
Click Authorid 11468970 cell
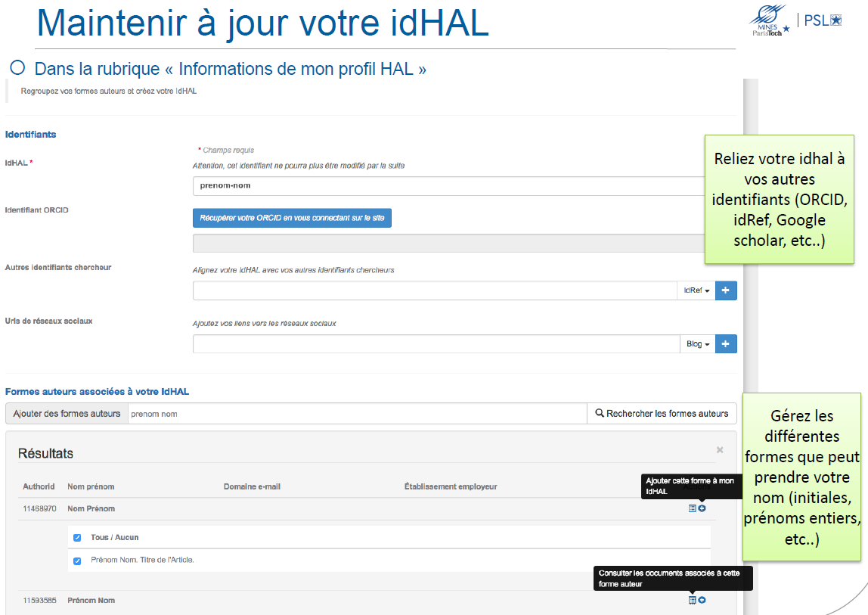(x=39, y=508)
